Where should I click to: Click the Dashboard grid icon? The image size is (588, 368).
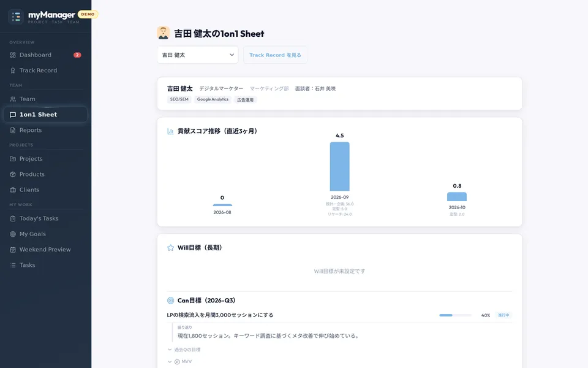tap(13, 55)
